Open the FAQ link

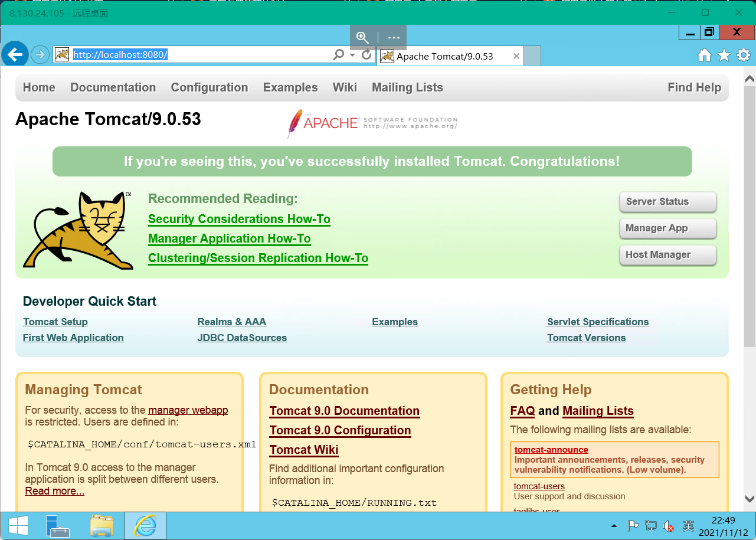point(522,411)
